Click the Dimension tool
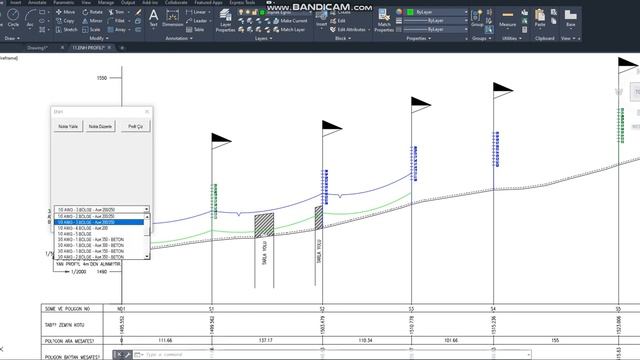The height and width of the screenshot is (360, 640). (173, 18)
